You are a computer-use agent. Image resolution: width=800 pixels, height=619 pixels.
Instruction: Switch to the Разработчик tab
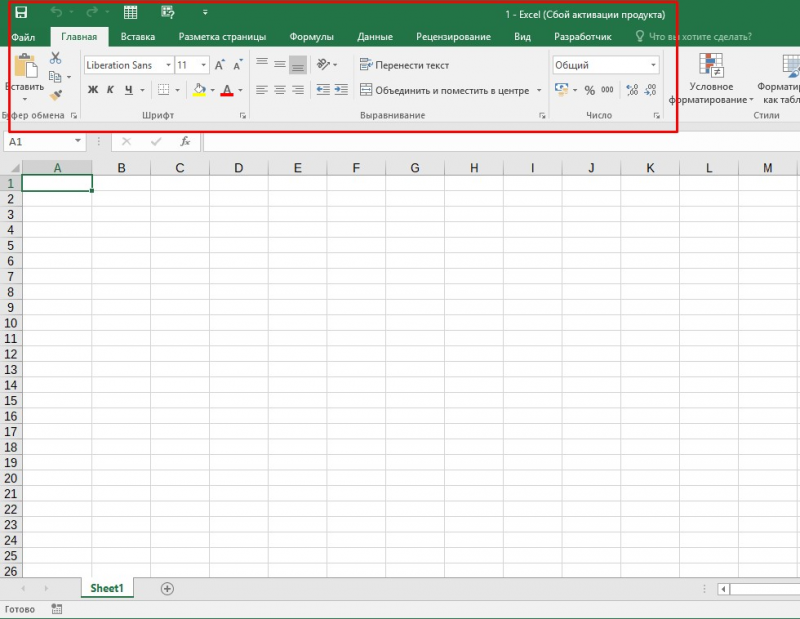pyautogui.click(x=583, y=37)
